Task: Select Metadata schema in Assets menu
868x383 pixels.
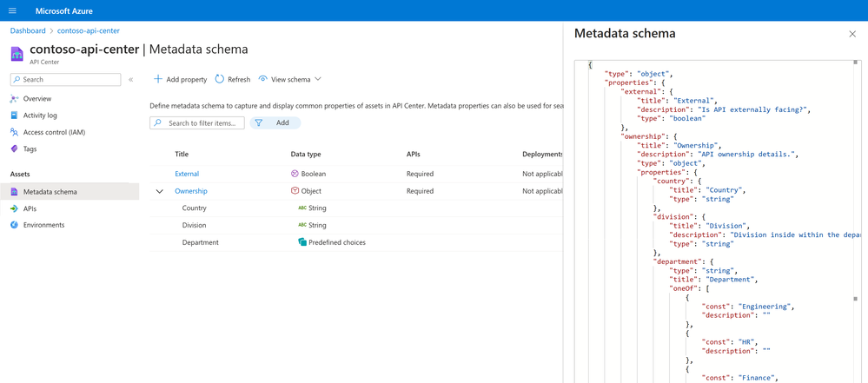Action: tap(70, 192)
